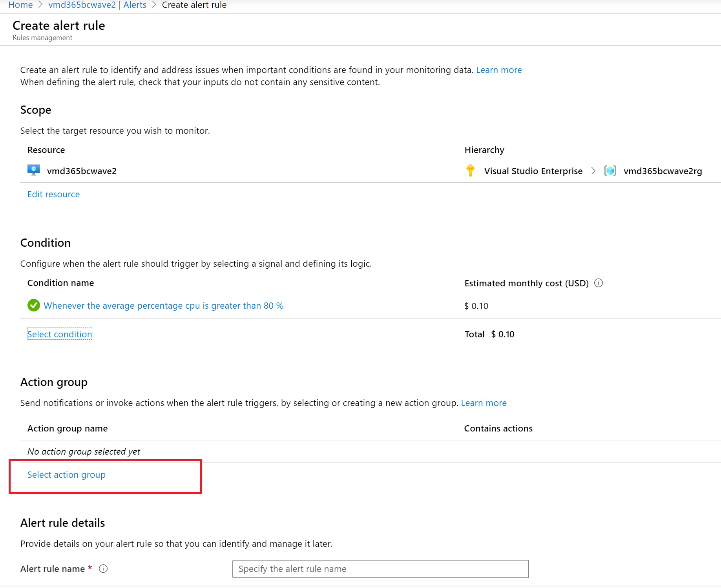
Task: Open the vmd365bcwave2 | Alerts breadcrumb
Action: [97, 5]
